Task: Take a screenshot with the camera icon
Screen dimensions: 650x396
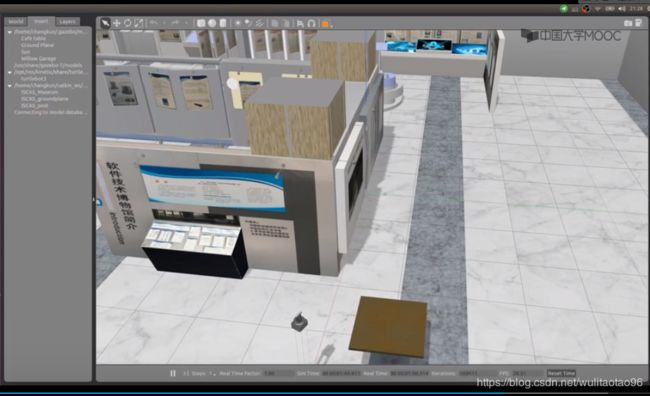Action: 628,23
